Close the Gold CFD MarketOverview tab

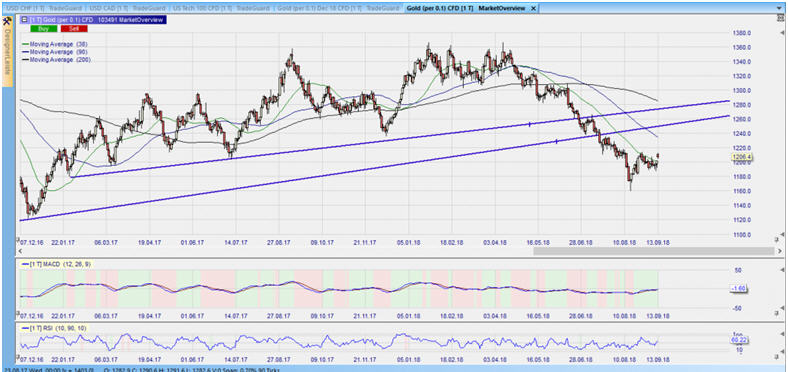pos(533,9)
